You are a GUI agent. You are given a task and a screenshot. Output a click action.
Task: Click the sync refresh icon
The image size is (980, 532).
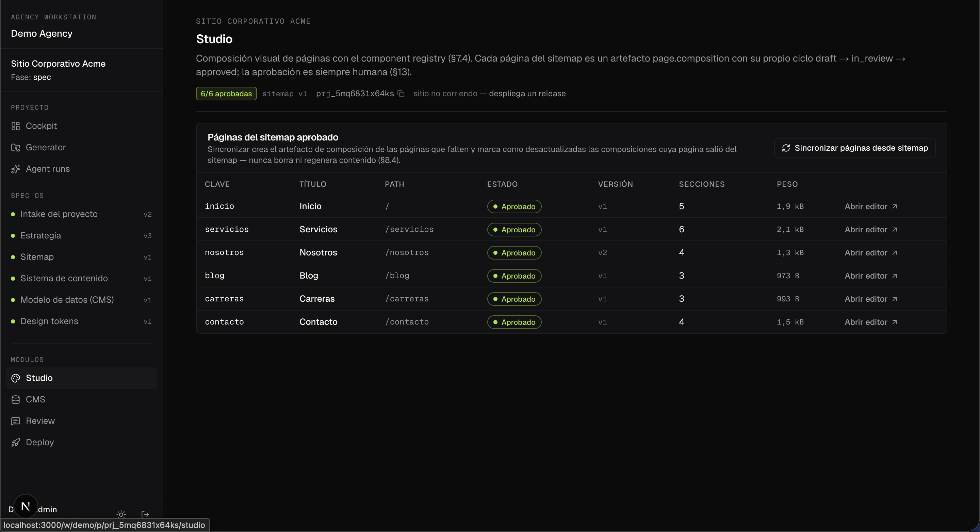(786, 148)
